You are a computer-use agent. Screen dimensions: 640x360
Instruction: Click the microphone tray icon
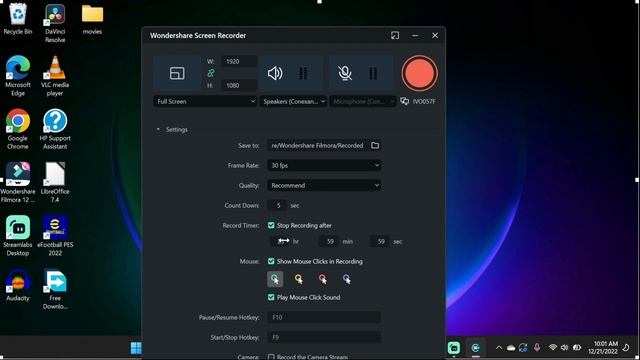[537, 347]
